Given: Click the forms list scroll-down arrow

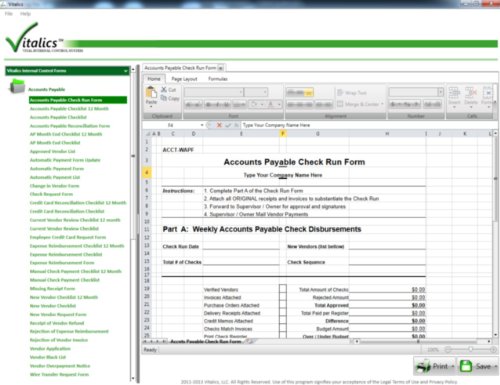Looking at the screenshot, I should point(133,379).
